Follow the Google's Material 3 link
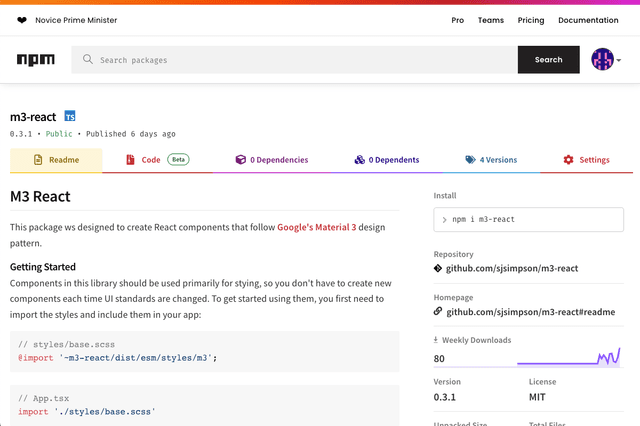Screen dimensions: 640x426 coord(317,227)
